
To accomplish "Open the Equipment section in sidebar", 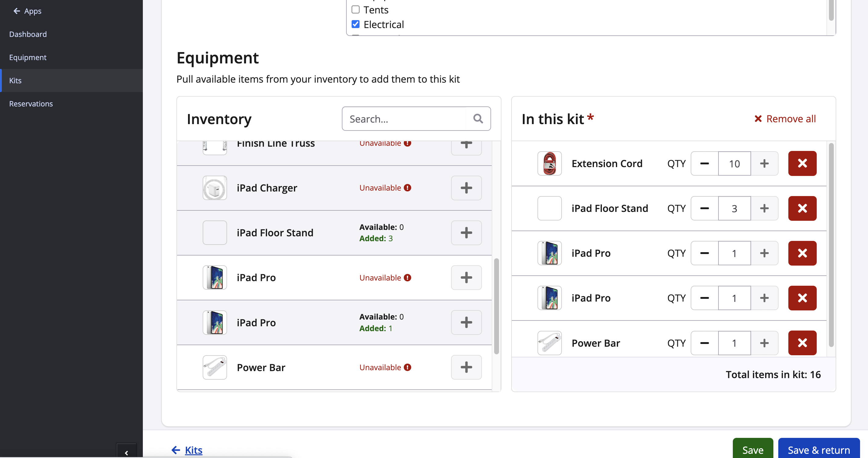I will pos(28,57).
